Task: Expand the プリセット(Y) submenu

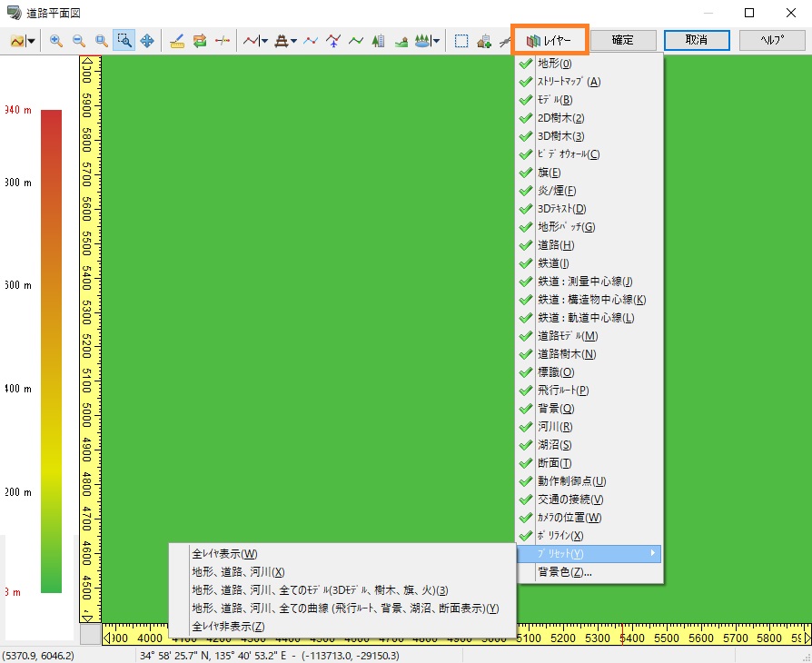Action: 589,553
